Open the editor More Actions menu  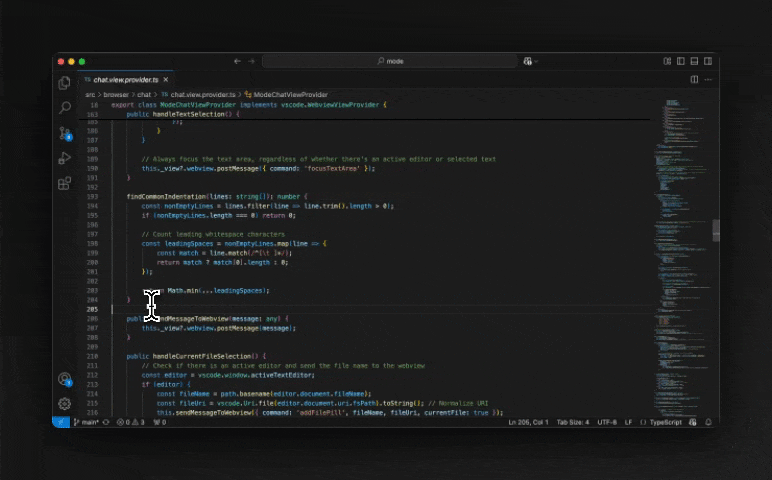tap(708, 79)
